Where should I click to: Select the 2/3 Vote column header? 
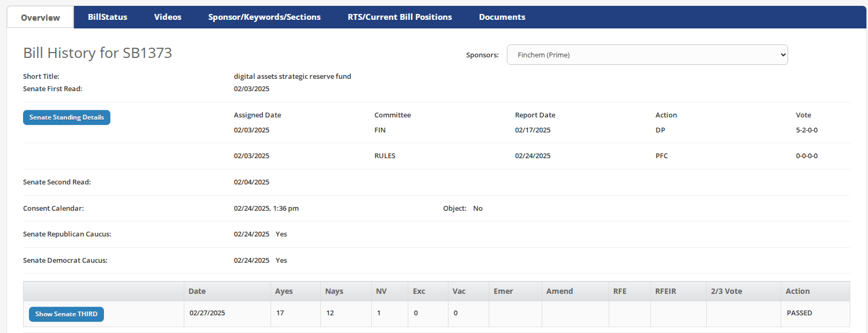tap(726, 291)
